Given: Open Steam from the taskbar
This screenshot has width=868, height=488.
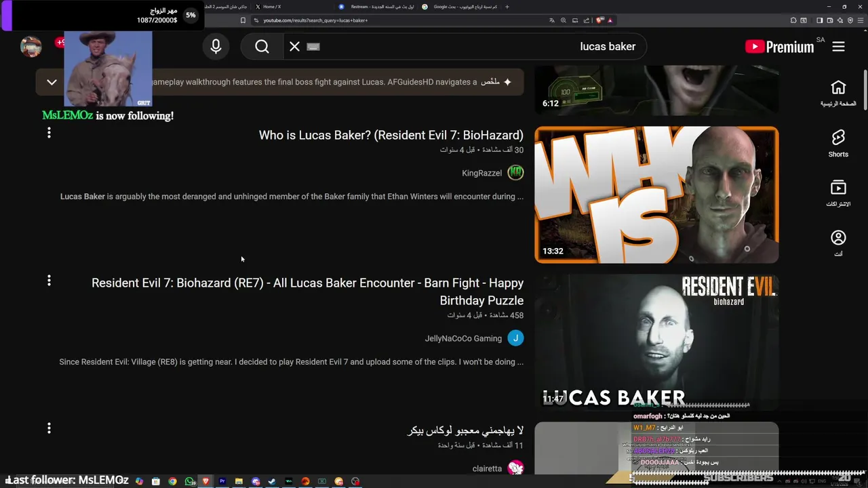Looking at the screenshot, I should [272, 481].
